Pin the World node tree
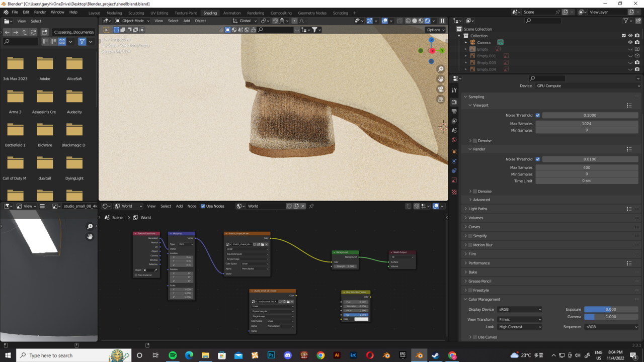Image resolution: width=644 pixels, height=362 pixels. (311, 206)
